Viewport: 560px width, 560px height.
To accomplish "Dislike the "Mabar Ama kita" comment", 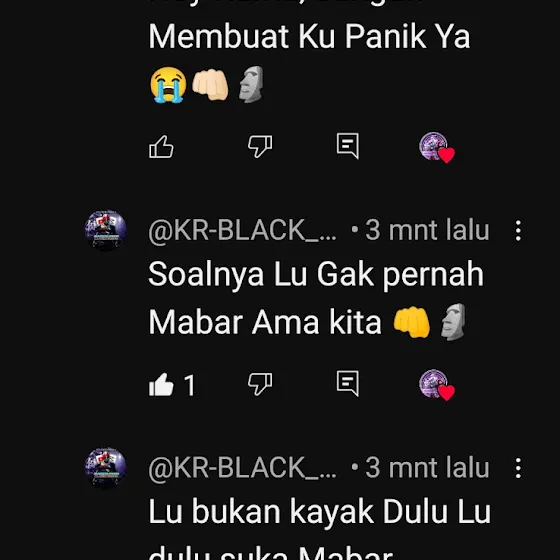I will pos(260,384).
